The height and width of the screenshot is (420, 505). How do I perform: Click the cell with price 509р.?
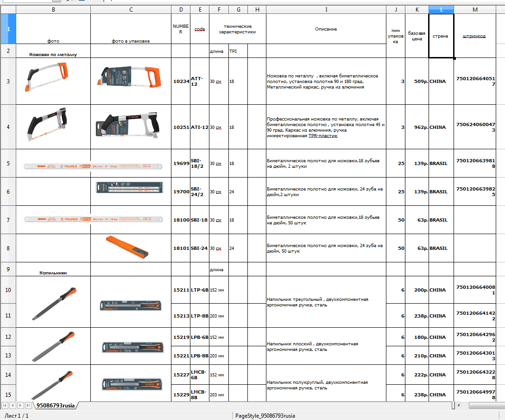[417, 81]
